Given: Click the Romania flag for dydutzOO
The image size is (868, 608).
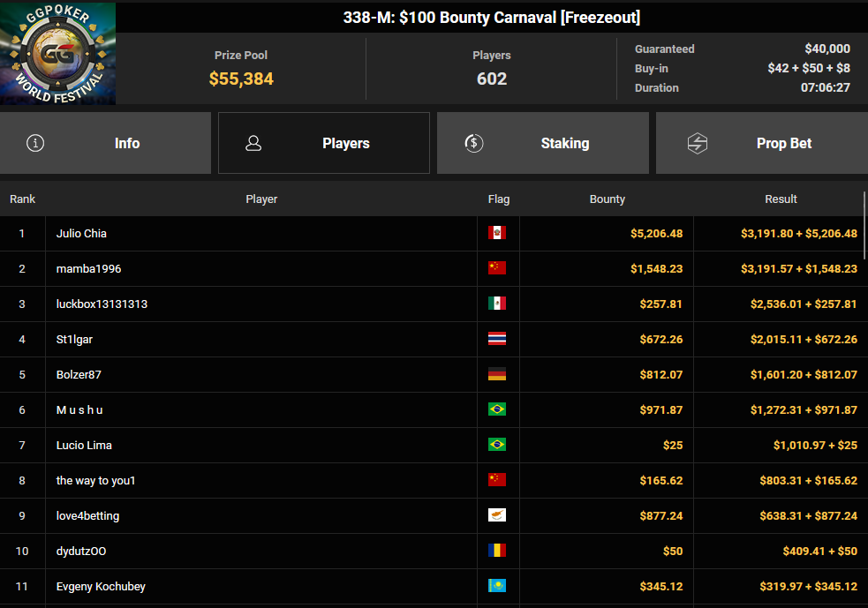Looking at the screenshot, I should (497, 551).
